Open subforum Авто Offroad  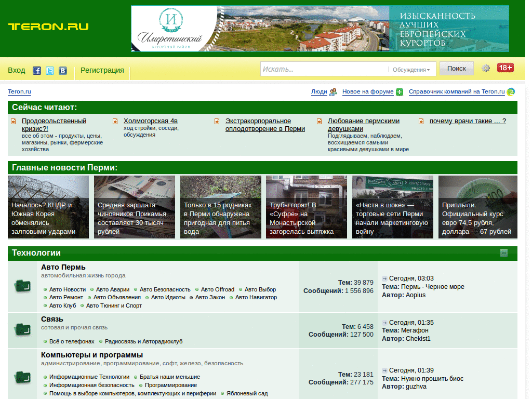click(218, 290)
